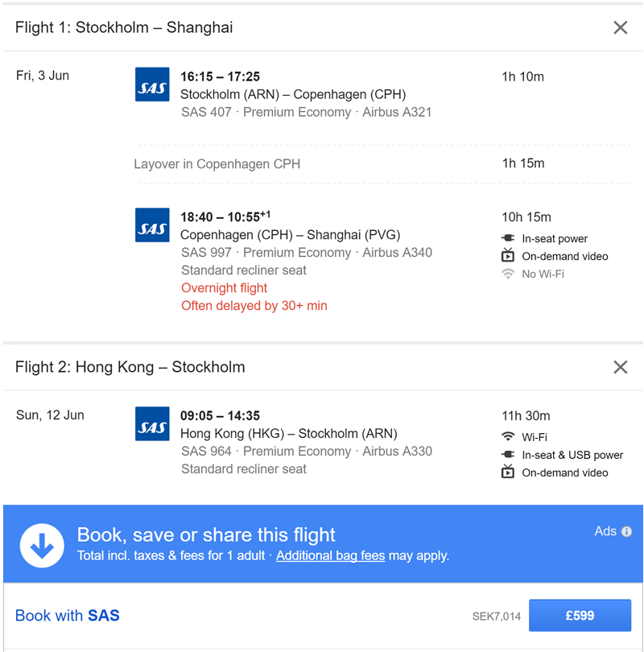Click the SAS logo for flight SAS 997
Image resolution: width=644 pixels, height=652 pixels.
pyautogui.click(x=152, y=225)
